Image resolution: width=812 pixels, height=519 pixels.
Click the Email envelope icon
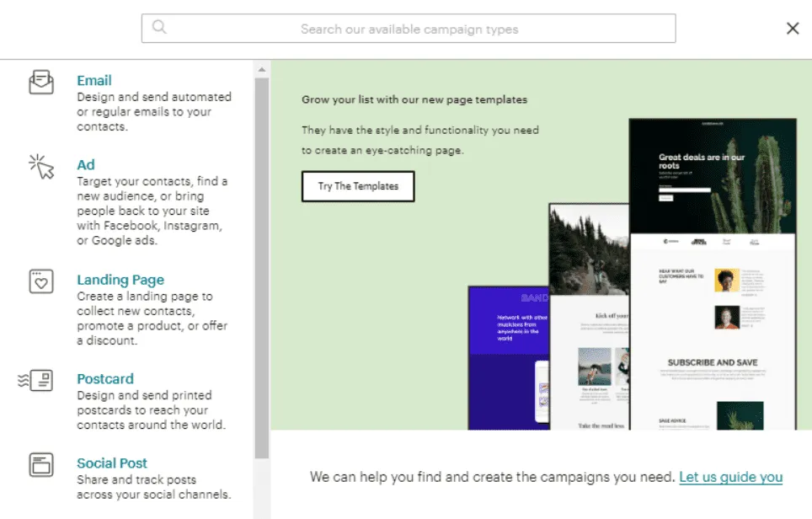(41, 83)
